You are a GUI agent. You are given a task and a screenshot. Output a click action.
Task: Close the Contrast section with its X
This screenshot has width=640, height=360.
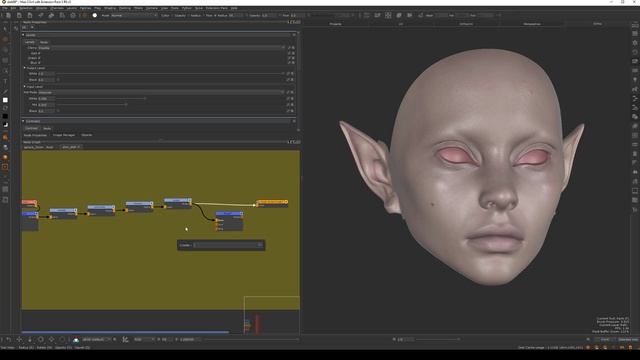pyautogui.click(x=294, y=121)
